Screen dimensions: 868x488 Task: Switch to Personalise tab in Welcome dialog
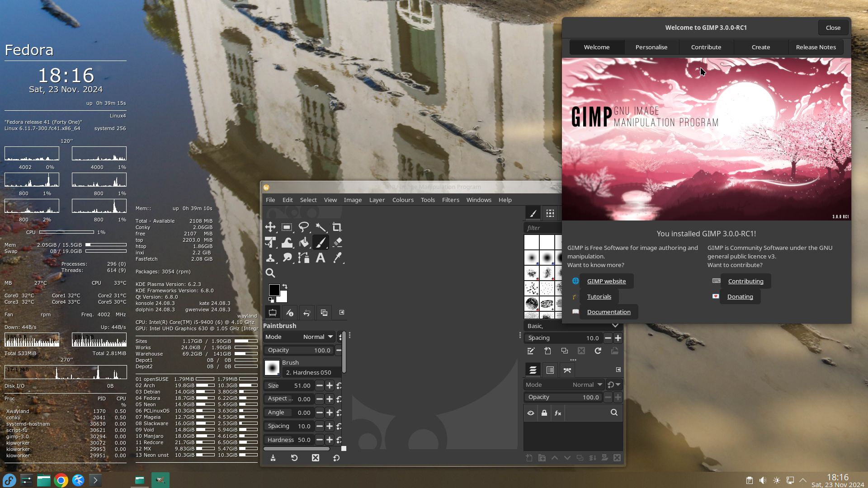pos(651,47)
